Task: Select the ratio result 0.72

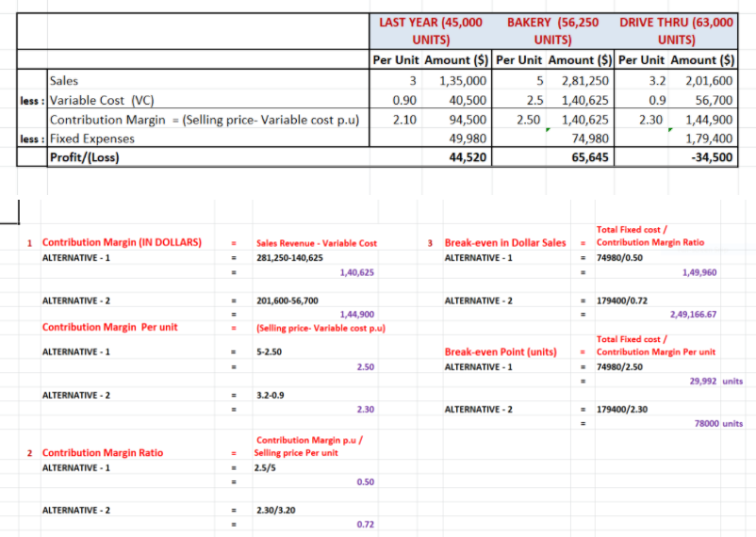Action: click(x=366, y=524)
